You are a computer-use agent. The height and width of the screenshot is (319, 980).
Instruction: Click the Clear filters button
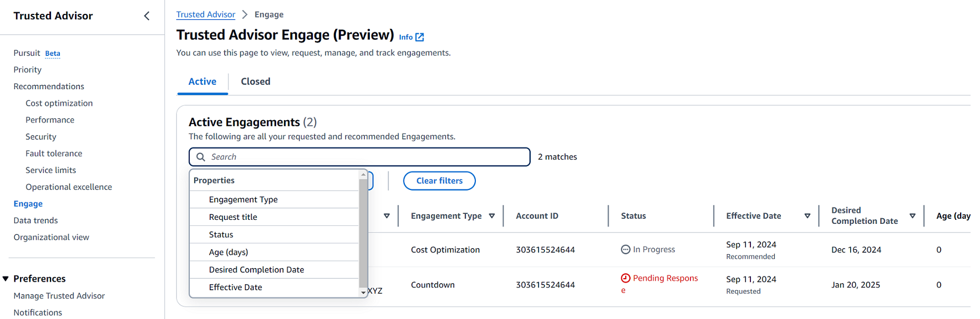click(439, 181)
